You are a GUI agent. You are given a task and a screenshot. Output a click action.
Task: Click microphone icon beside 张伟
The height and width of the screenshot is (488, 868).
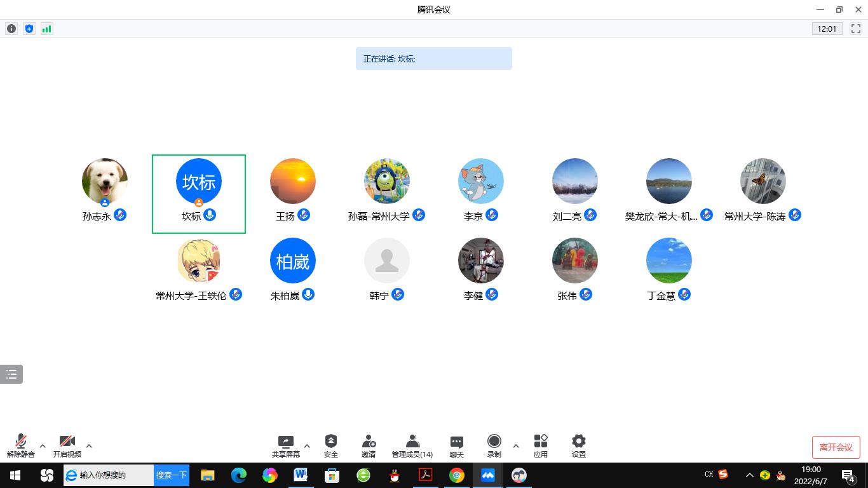[586, 294]
